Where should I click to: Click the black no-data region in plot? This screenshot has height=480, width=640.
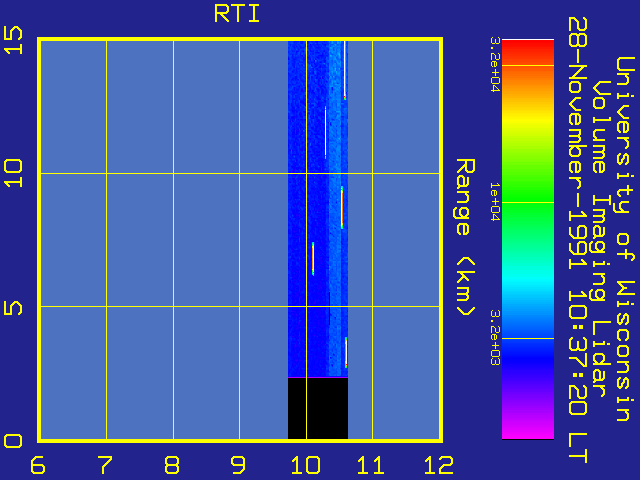pos(318,408)
